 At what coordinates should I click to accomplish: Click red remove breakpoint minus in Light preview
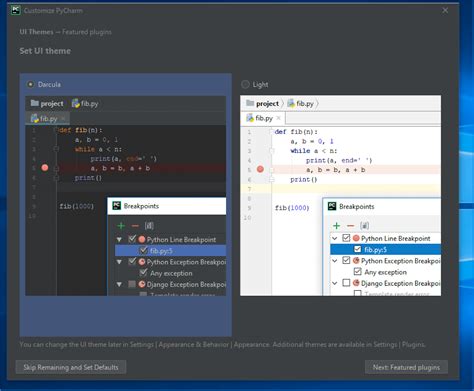[x=350, y=226]
